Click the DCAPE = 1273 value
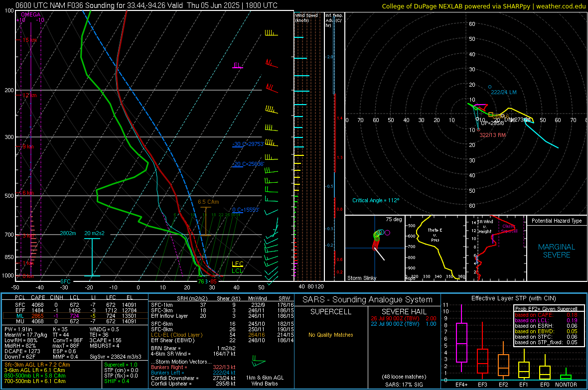The height and width of the screenshot is (390, 588). coord(22,351)
